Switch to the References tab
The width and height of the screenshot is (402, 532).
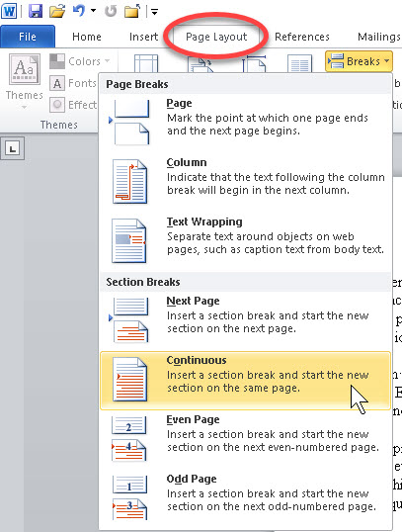point(302,37)
